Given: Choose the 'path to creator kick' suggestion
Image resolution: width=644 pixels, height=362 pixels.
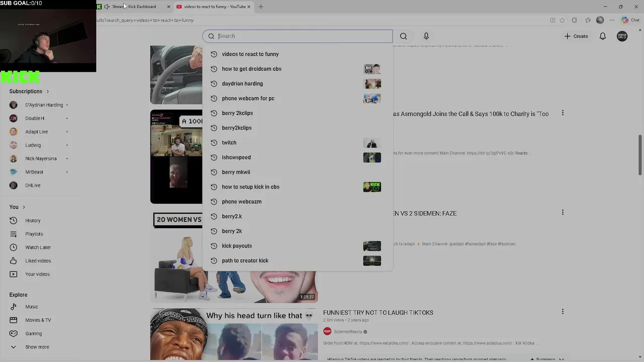Looking at the screenshot, I should coord(297,260).
